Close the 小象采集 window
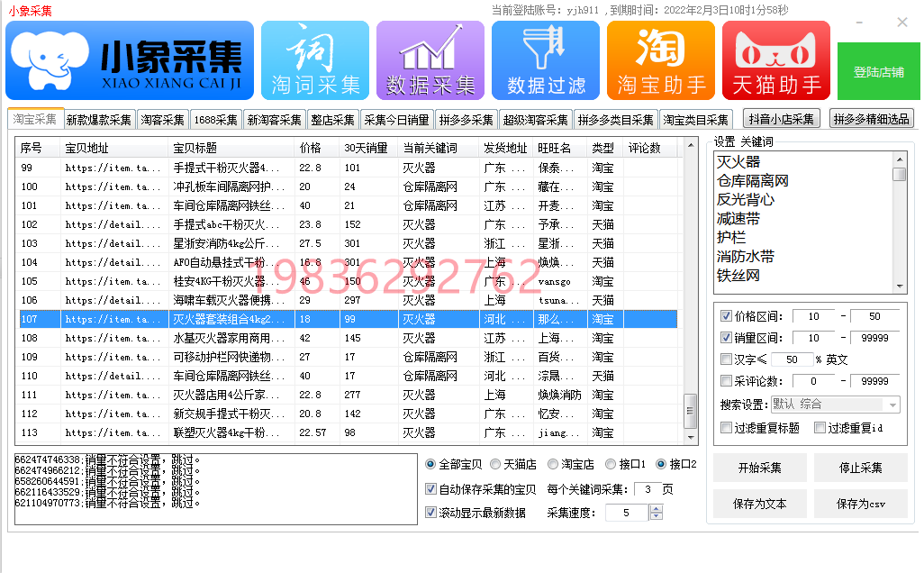 pos(902,23)
